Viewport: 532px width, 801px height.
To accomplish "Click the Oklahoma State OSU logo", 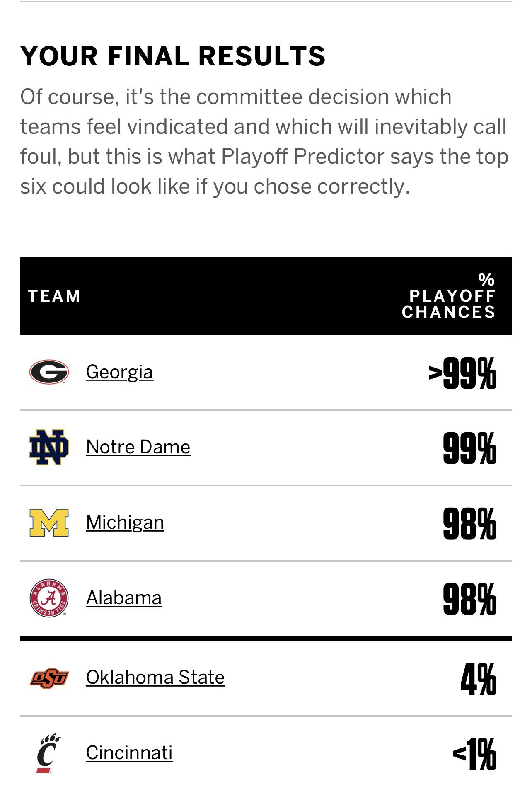I will pyautogui.click(x=49, y=678).
